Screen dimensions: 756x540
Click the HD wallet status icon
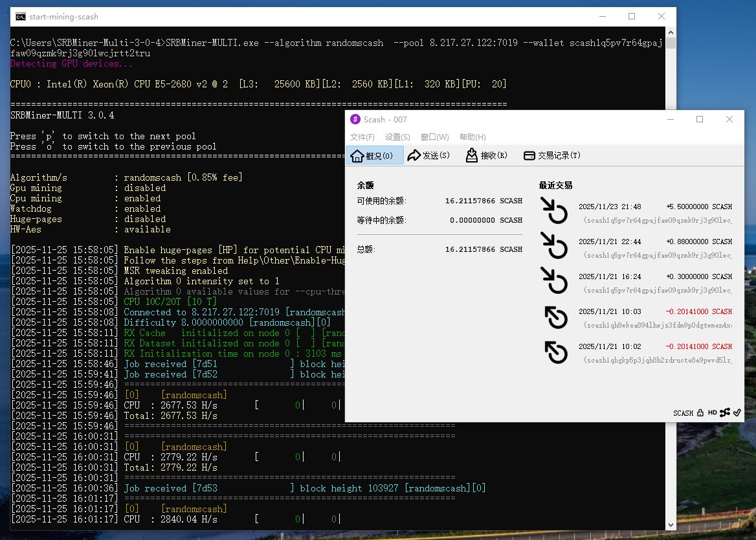(x=712, y=412)
